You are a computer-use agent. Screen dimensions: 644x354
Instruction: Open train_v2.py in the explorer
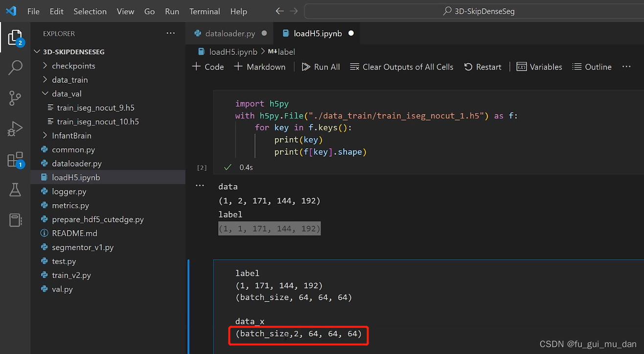click(71, 275)
